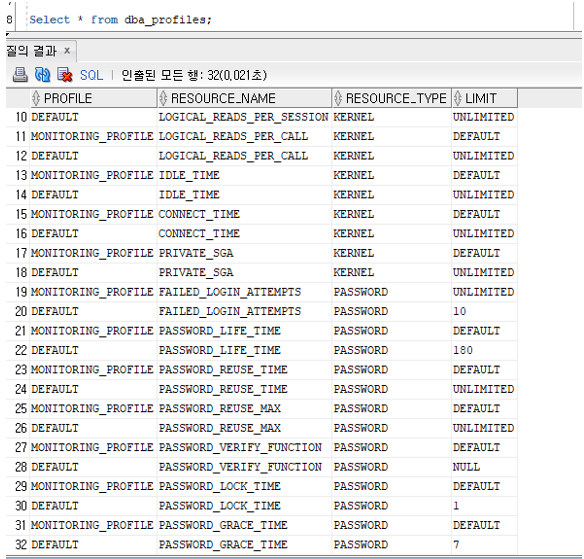
Task: Select the limit value 10 cell
Action: (x=485, y=311)
